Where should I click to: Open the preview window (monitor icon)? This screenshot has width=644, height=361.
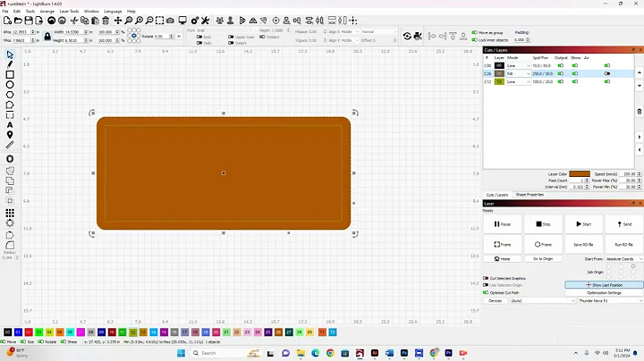(x=182, y=21)
